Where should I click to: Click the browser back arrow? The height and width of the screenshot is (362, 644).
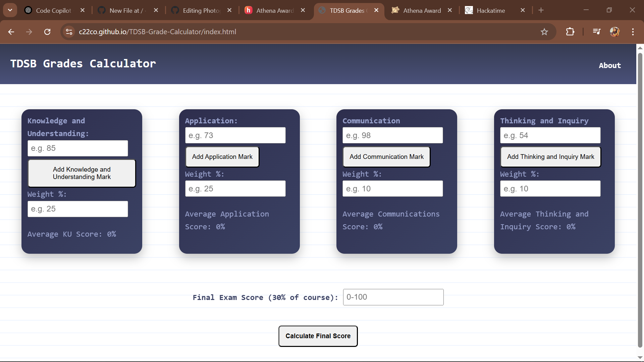click(11, 32)
